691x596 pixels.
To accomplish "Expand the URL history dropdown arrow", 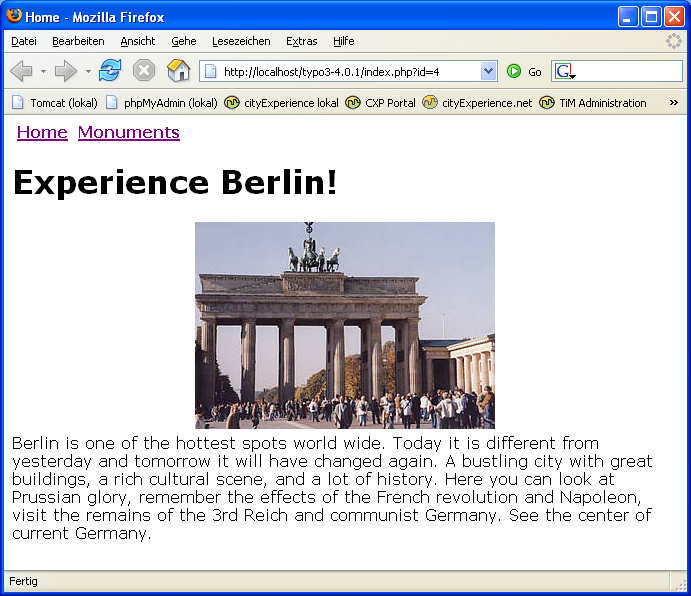I will pyautogui.click(x=489, y=71).
